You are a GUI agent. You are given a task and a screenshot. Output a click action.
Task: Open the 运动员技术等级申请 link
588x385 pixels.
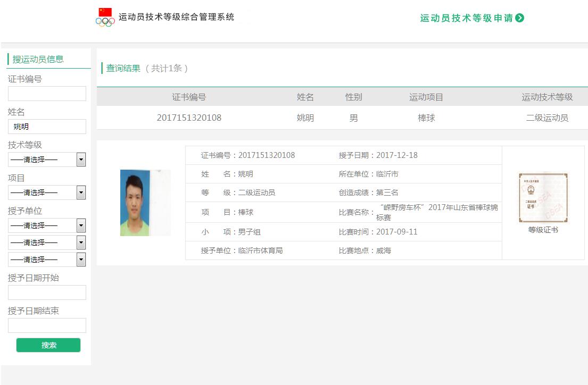pyautogui.click(x=466, y=18)
